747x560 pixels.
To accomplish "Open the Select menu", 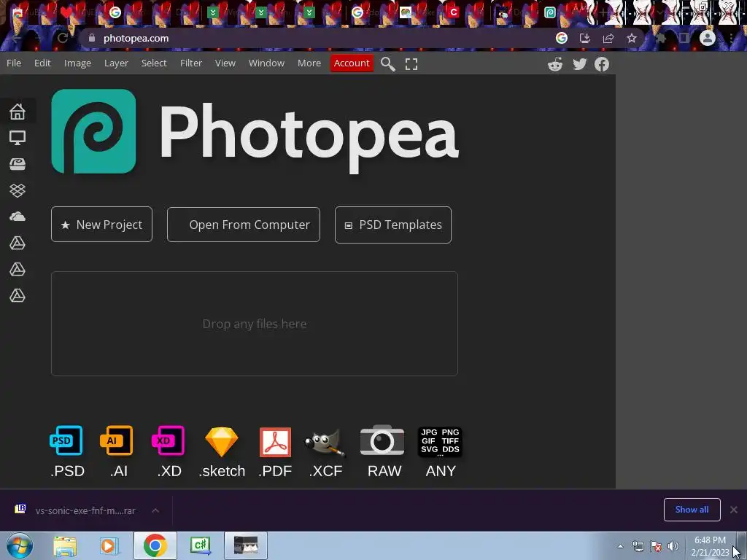I will pyautogui.click(x=154, y=63).
